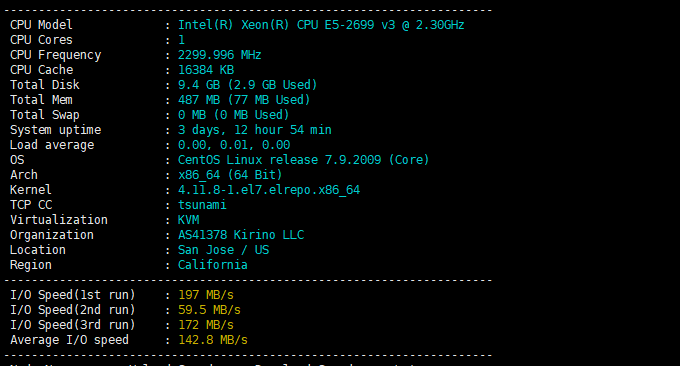
Task: Click the 'Total Disk' label
Action: point(45,85)
